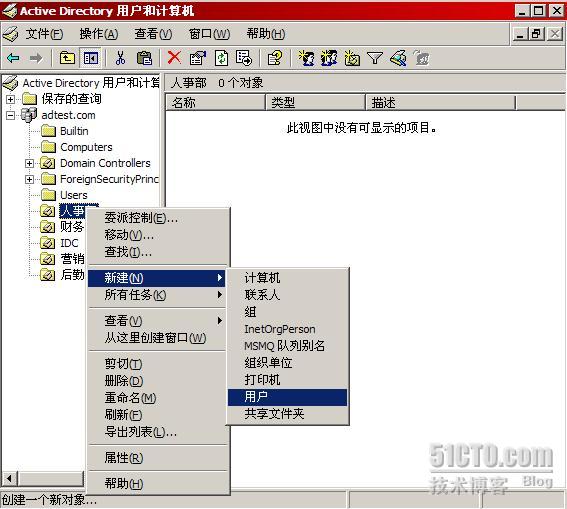Collapse the adtest.com tree node

coord(10,115)
